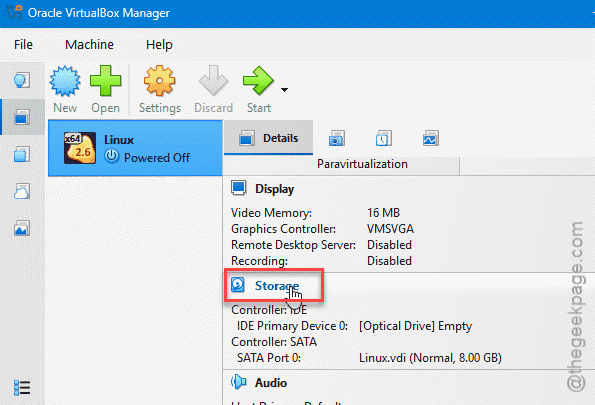The width and height of the screenshot is (595, 405).
Task: Open the Cloud sidebar icon
Action: [x=22, y=191]
